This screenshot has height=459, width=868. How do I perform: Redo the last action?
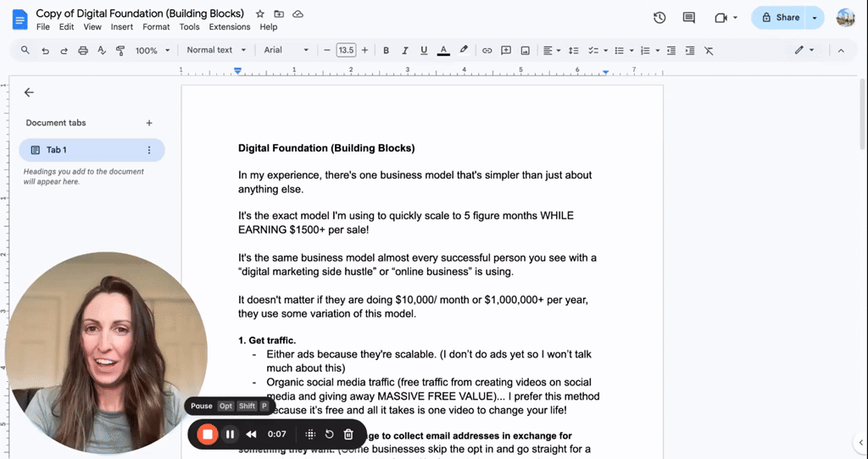click(64, 50)
